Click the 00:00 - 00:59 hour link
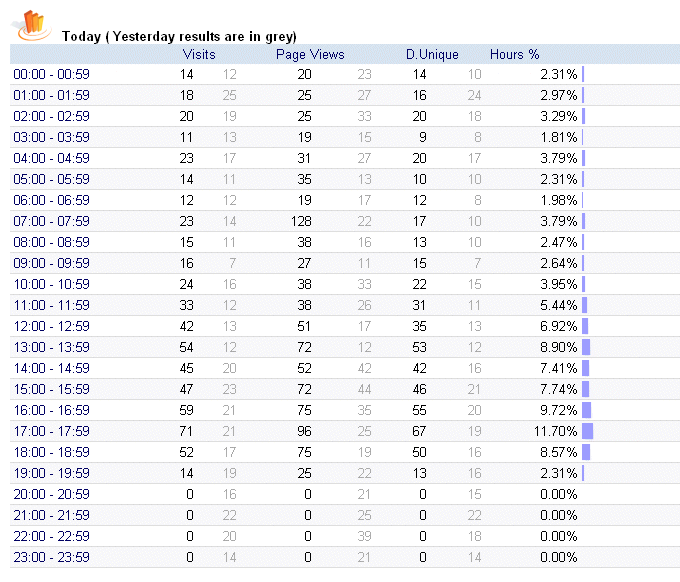The image size is (680, 582). 51,74
